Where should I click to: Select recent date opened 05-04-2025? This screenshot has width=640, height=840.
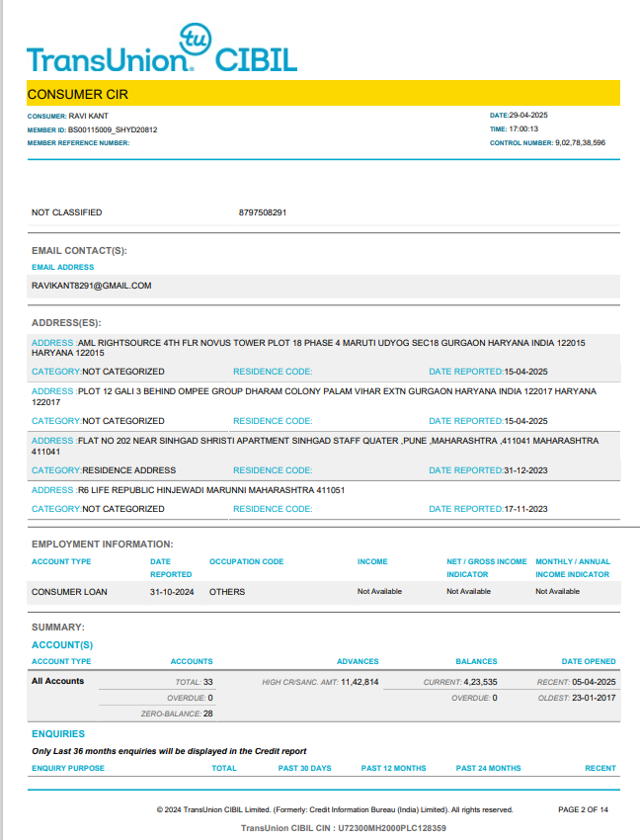[594, 682]
